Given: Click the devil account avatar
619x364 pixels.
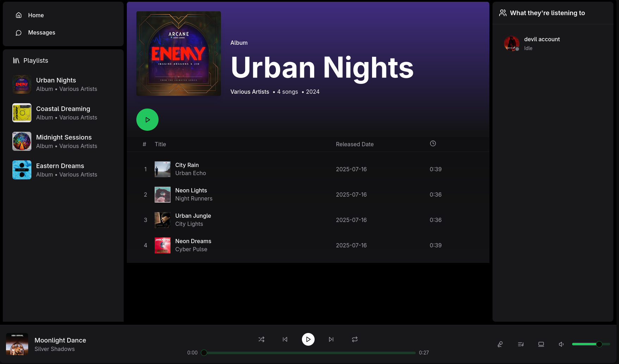Looking at the screenshot, I should (x=512, y=43).
